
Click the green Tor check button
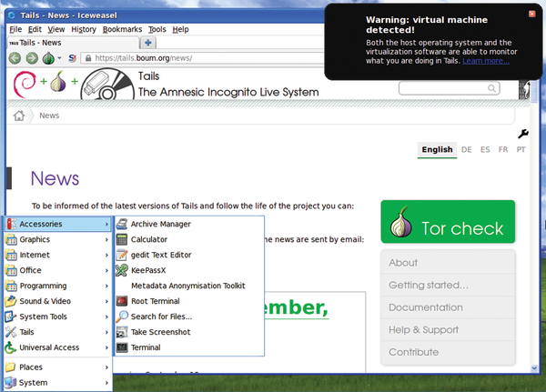447,223
